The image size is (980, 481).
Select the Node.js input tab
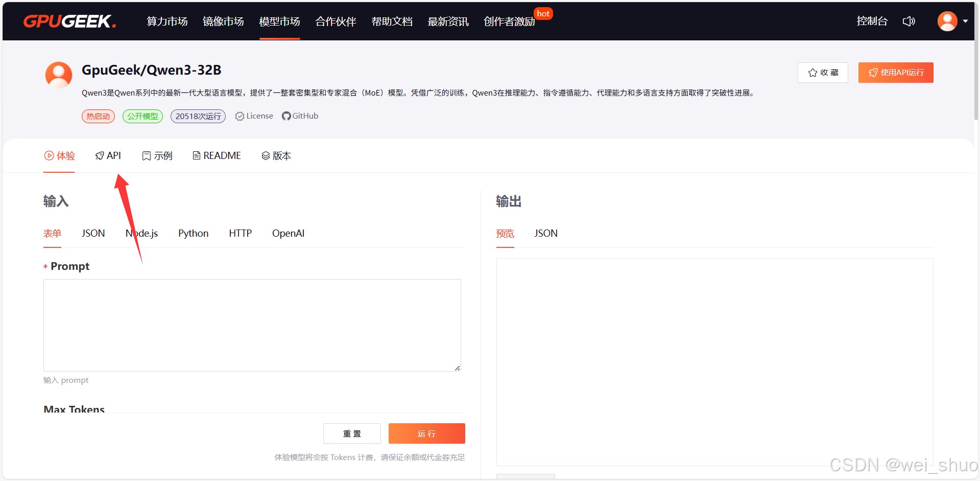point(141,234)
